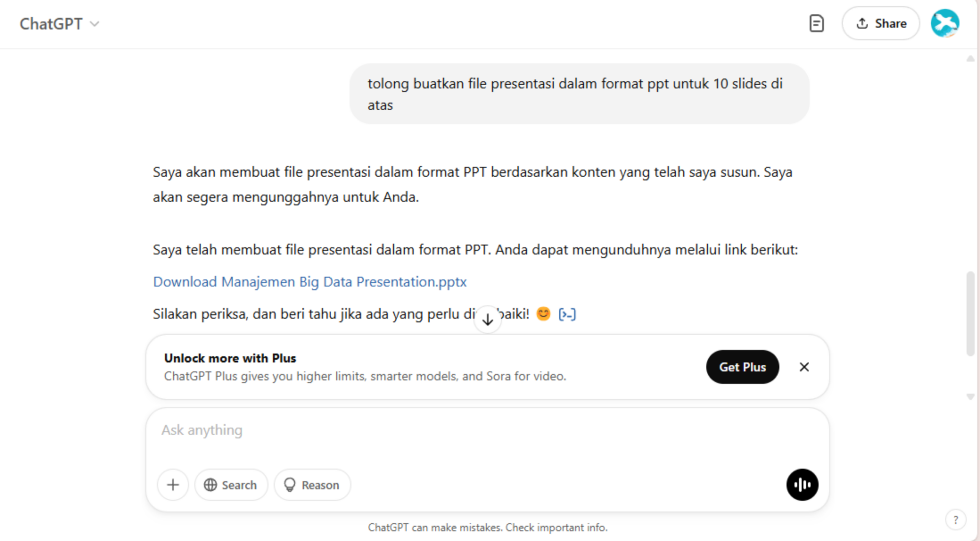
Task: Click the blue terminal icon after the smiley emoji
Action: 568,314
